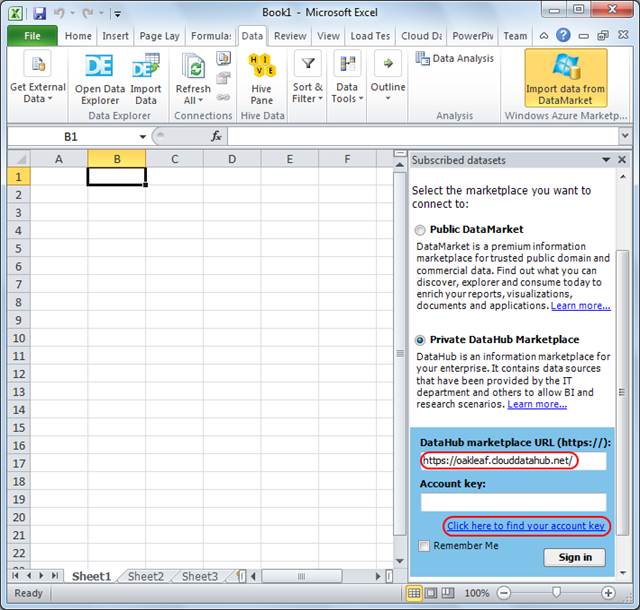Open the Review ribbon tab

coord(290,36)
